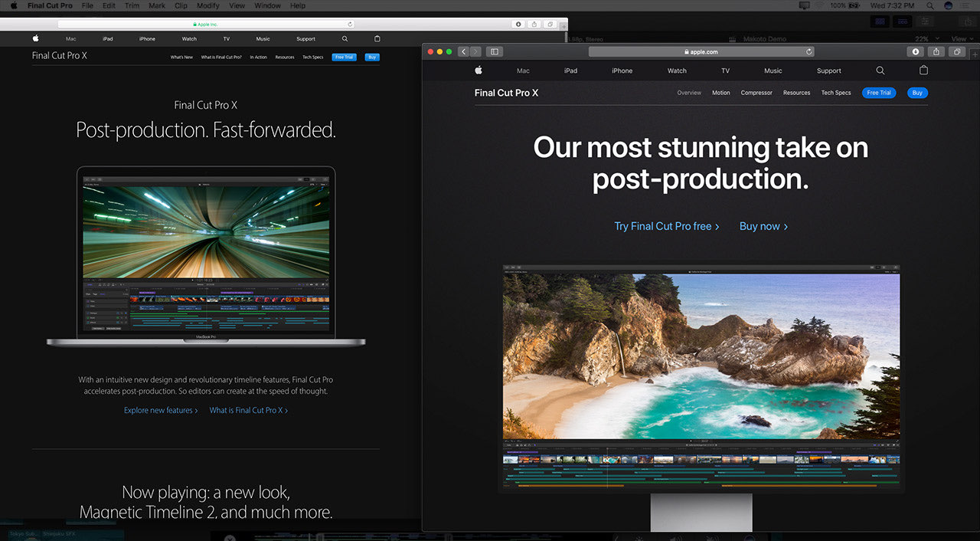
Task: Open the Window menu in the menu bar
Action: [267, 5]
